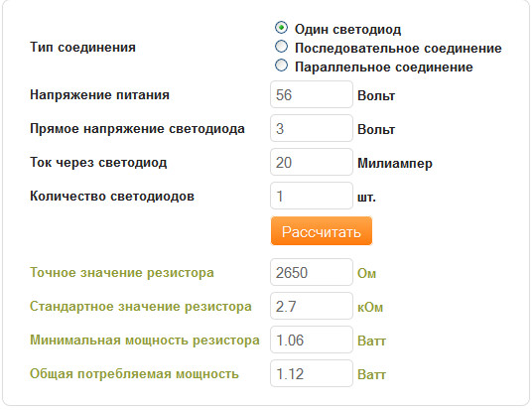Click the "Общая потребляемая мощность" result field
The image size is (532, 410).
click(312, 373)
